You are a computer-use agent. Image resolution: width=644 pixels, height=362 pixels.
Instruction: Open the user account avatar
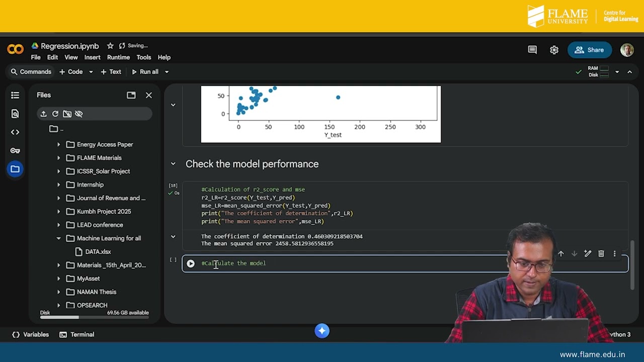pos(627,50)
